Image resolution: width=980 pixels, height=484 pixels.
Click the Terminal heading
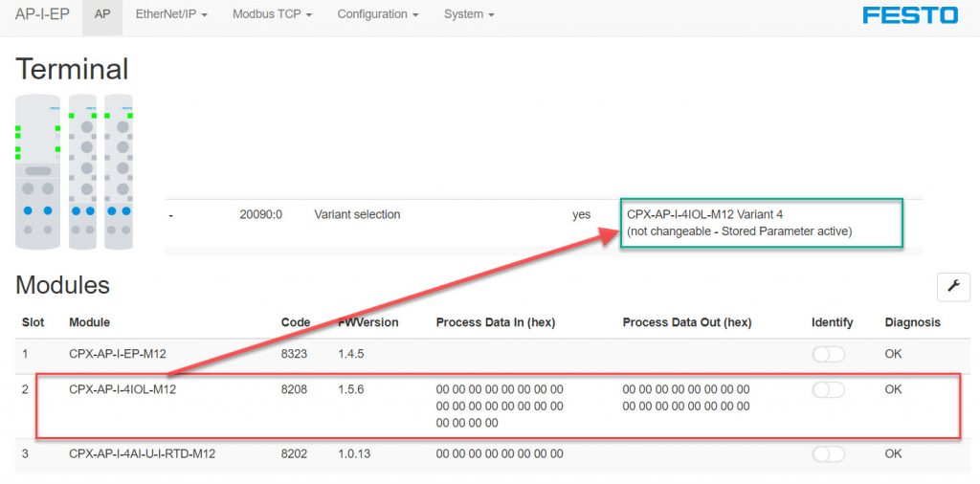(72, 69)
